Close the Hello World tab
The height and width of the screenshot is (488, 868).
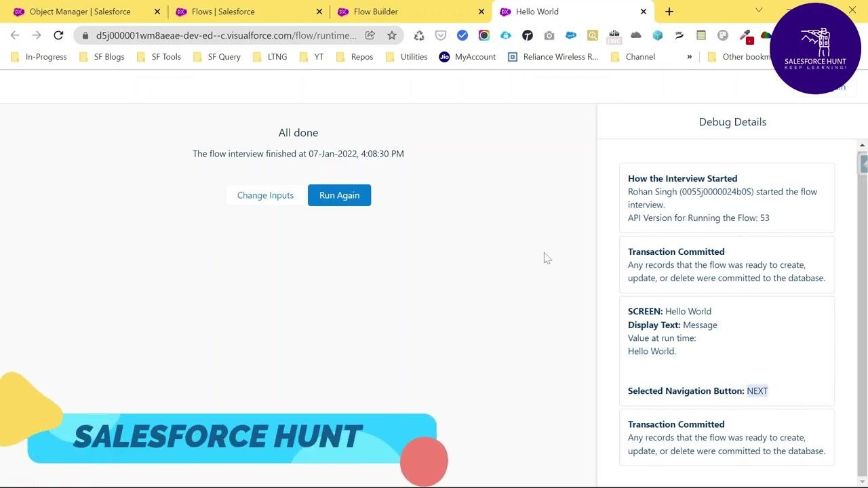point(644,12)
